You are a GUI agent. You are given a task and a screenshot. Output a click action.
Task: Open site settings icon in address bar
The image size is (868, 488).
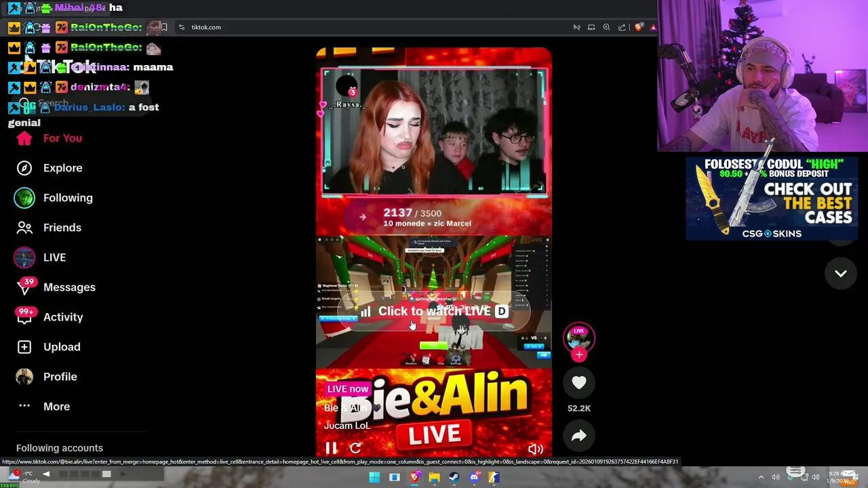(x=181, y=27)
